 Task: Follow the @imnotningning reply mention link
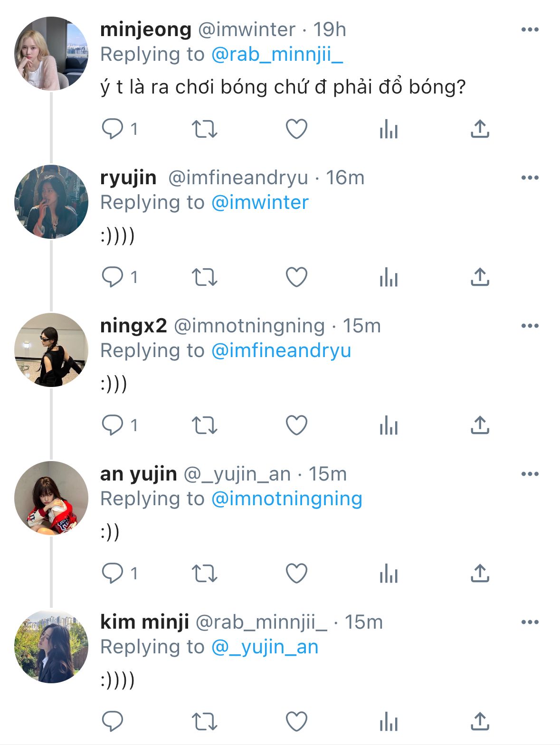point(286,499)
